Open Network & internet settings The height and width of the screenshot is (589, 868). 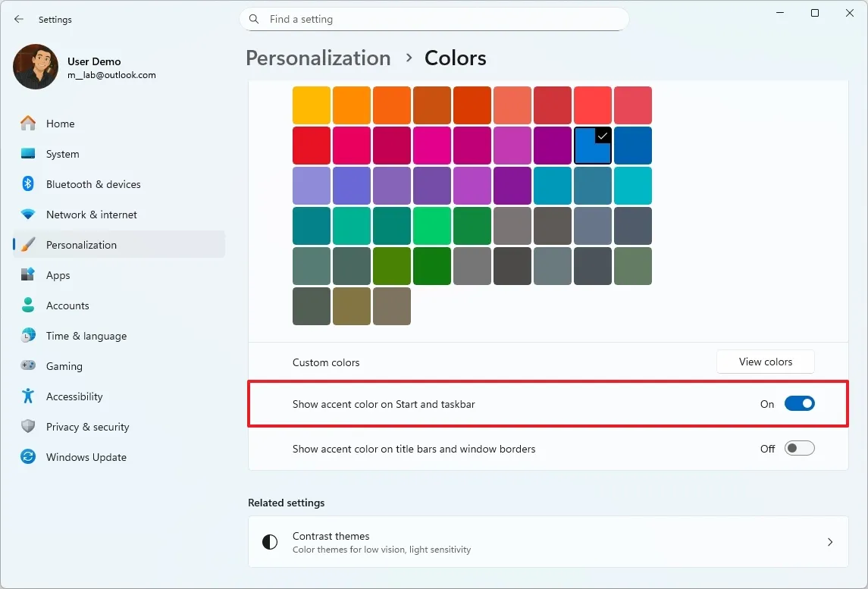tap(91, 215)
